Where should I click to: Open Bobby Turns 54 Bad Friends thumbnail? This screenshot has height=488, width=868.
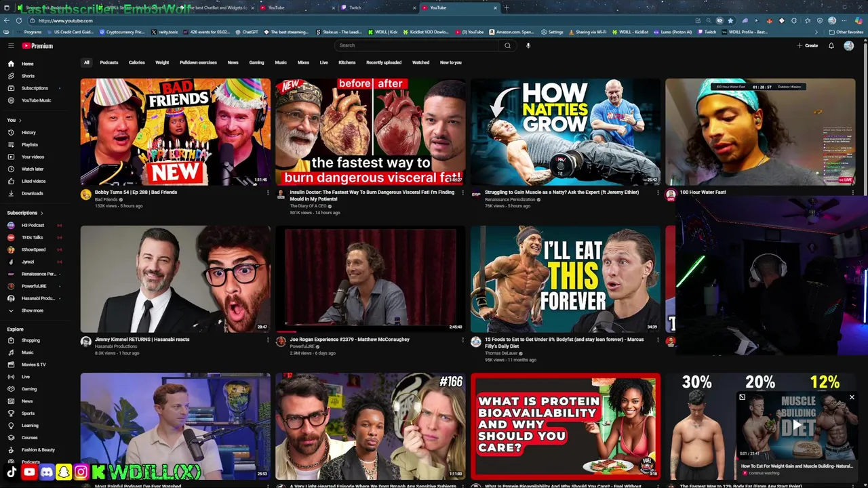coord(175,132)
